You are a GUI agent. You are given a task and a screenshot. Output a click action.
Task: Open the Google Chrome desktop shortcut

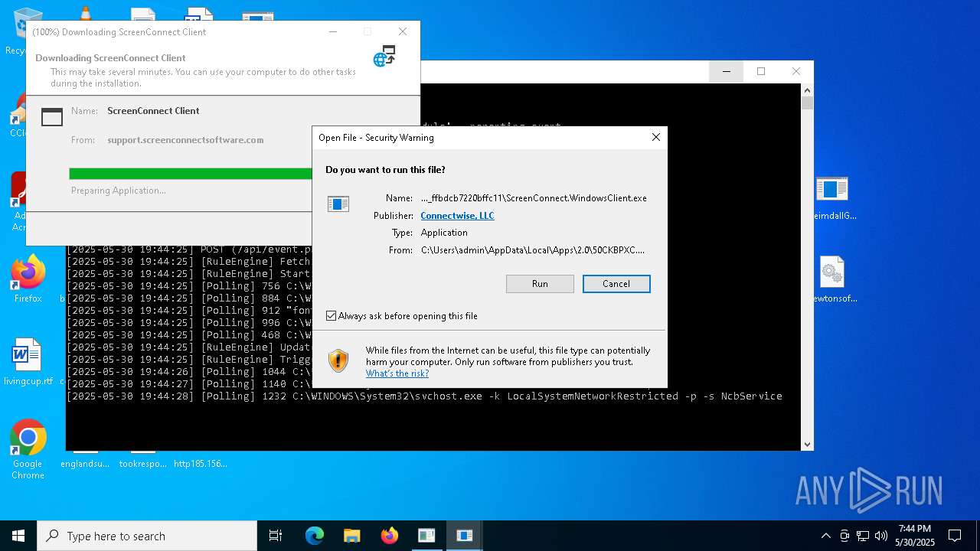(x=28, y=450)
